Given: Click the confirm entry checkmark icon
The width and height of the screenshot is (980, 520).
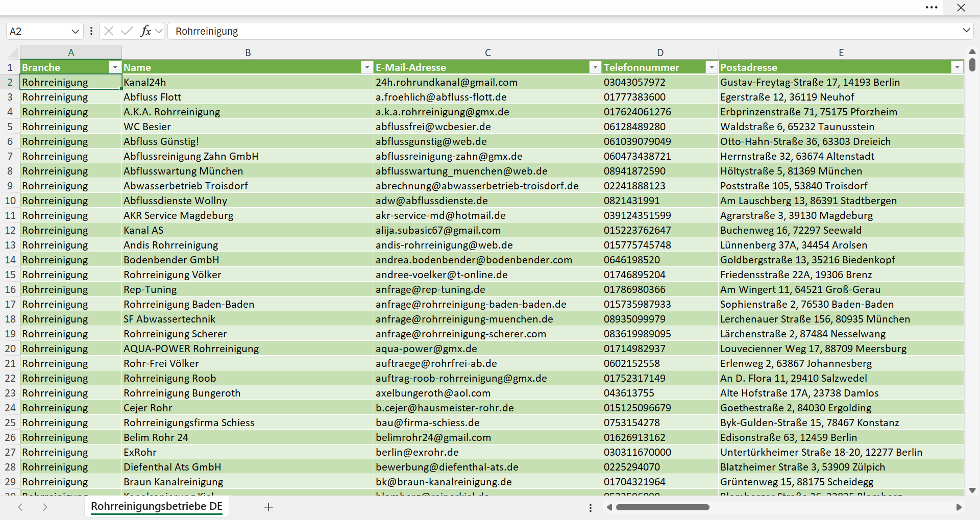Looking at the screenshot, I should point(127,31).
